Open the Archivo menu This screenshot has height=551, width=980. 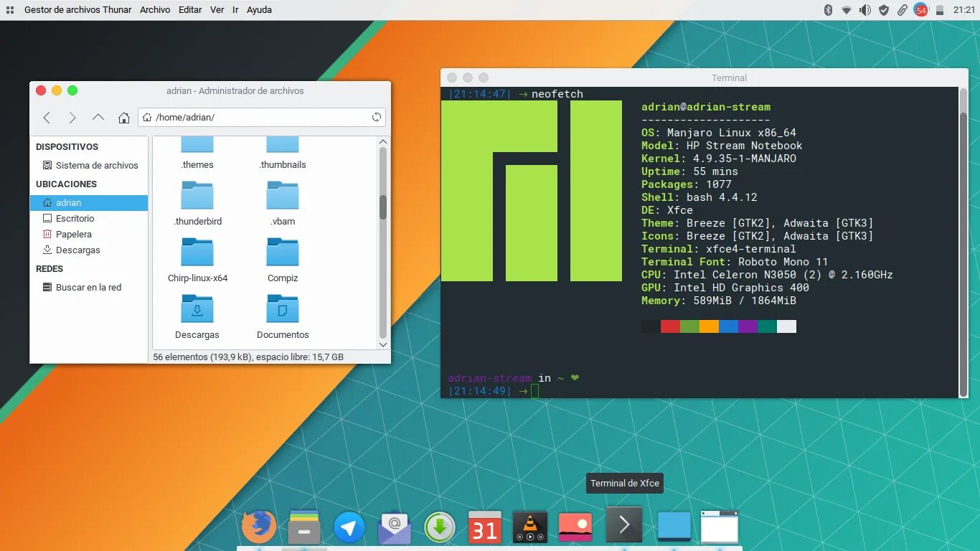[x=155, y=10]
